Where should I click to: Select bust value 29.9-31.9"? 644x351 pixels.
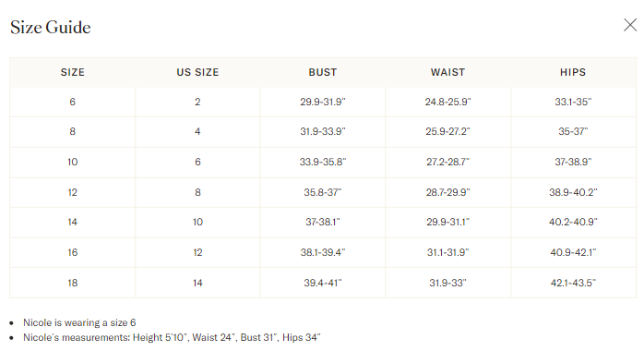point(323,102)
